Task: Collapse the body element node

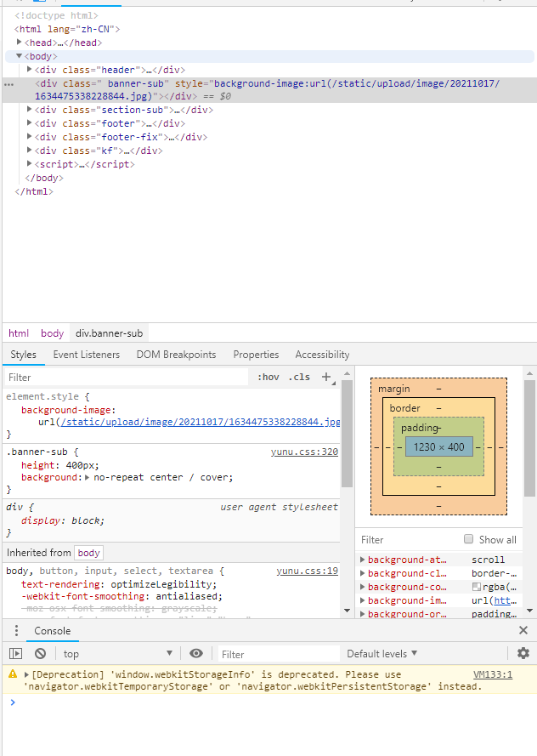Action: pyautogui.click(x=20, y=56)
